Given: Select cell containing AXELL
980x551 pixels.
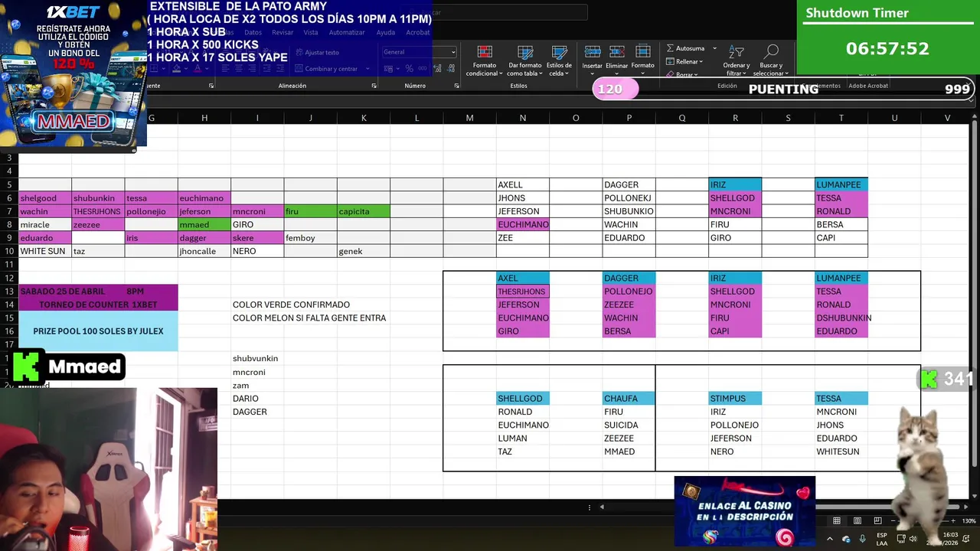Looking at the screenshot, I should point(523,184).
